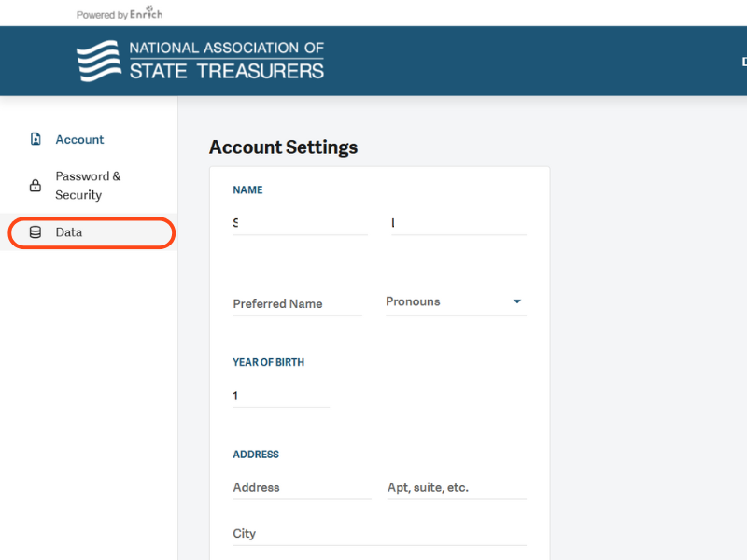Viewport: 747px width, 560px height.
Task: Click the Enrich logo at top
Action: 146,14
